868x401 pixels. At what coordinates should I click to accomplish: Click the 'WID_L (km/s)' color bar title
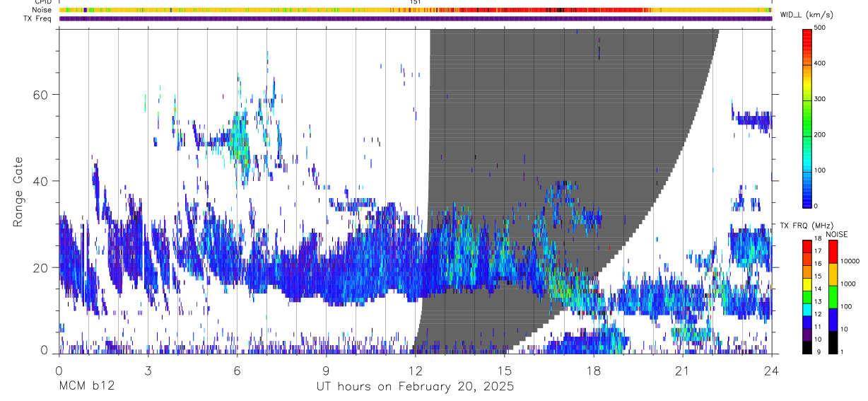(x=805, y=15)
